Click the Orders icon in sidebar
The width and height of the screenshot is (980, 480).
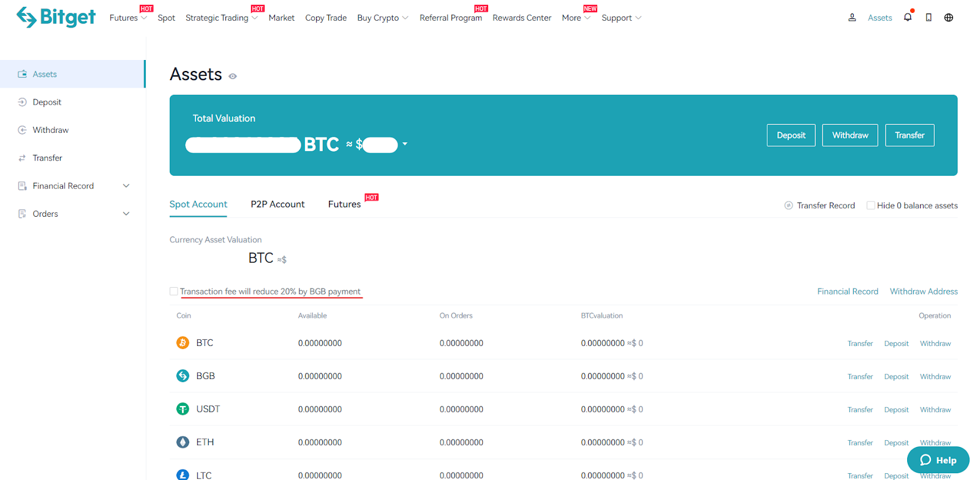(x=22, y=214)
